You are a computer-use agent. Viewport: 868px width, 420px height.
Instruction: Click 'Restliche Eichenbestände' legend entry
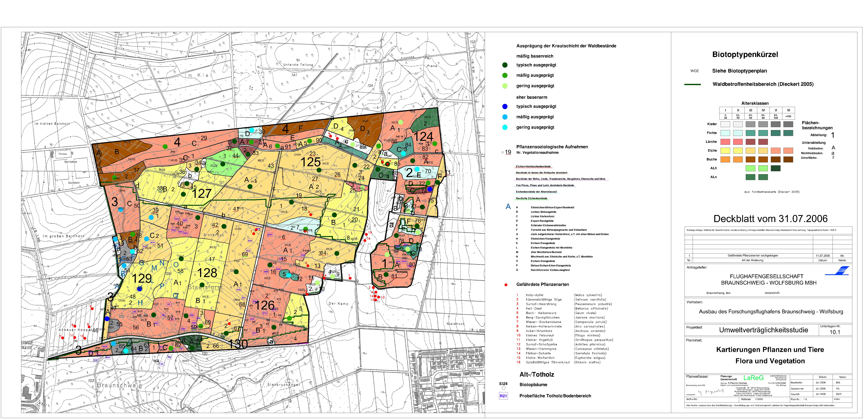click(x=531, y=199)
